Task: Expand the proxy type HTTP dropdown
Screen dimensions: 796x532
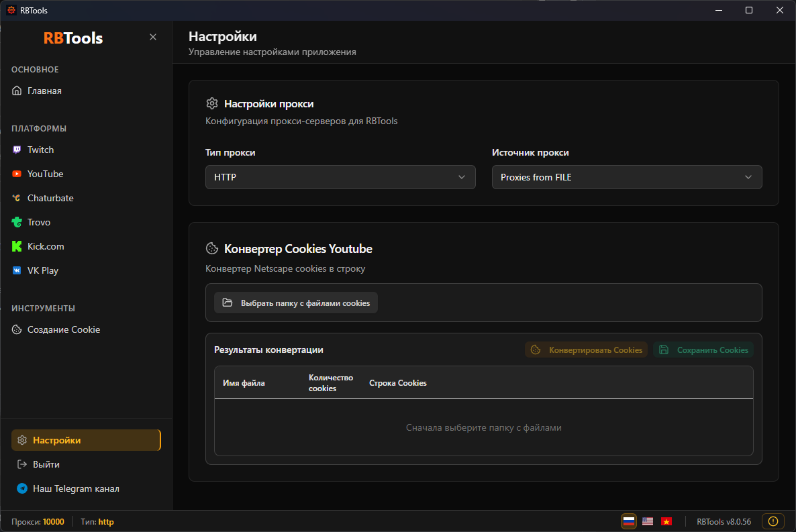Action: click(x=340, y=177)
